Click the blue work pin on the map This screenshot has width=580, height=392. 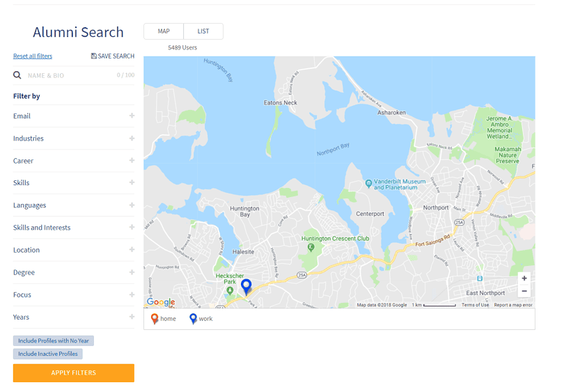point(246,286)
